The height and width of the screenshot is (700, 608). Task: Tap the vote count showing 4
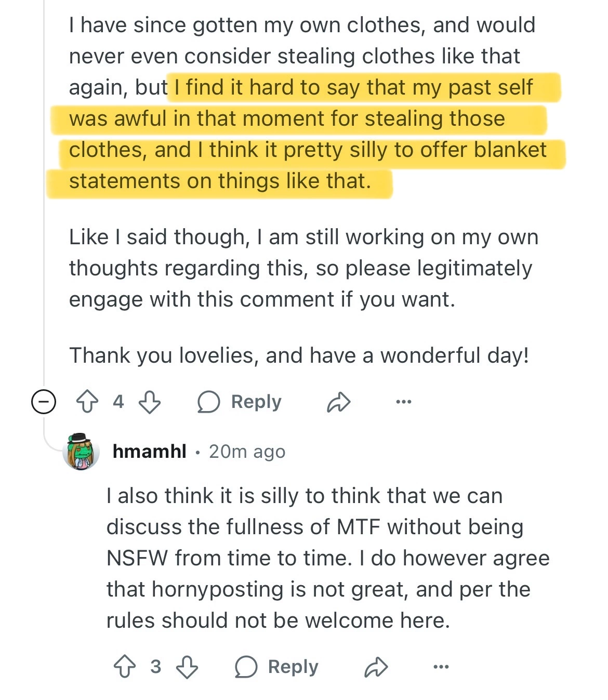pyautogui.click(x=118, y=402)
